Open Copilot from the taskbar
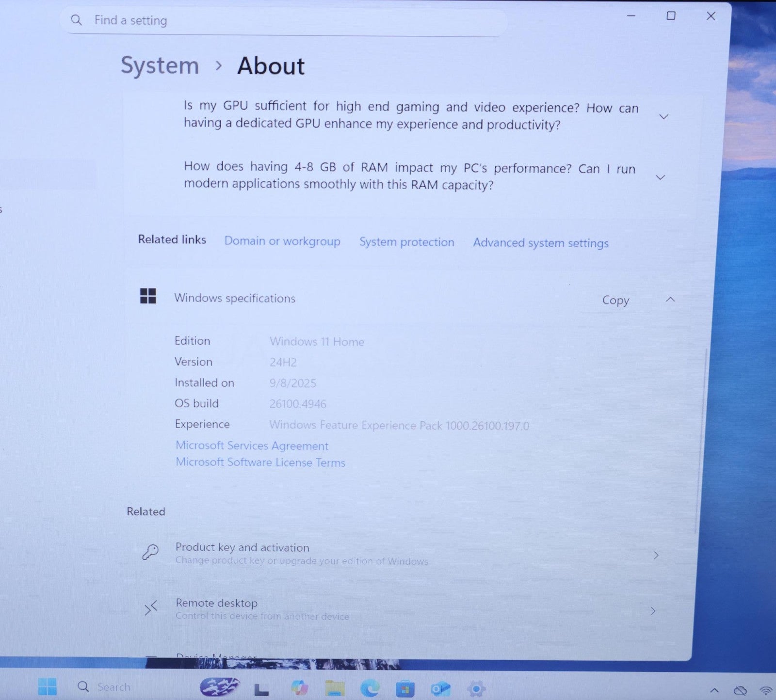The height and width of the screenshot is (700, 776). click(299, 687)
